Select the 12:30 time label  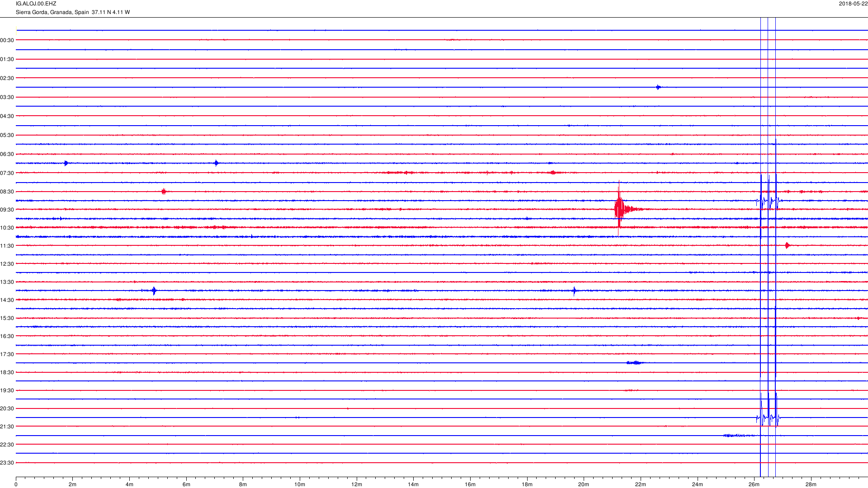[x=7, y=264]
